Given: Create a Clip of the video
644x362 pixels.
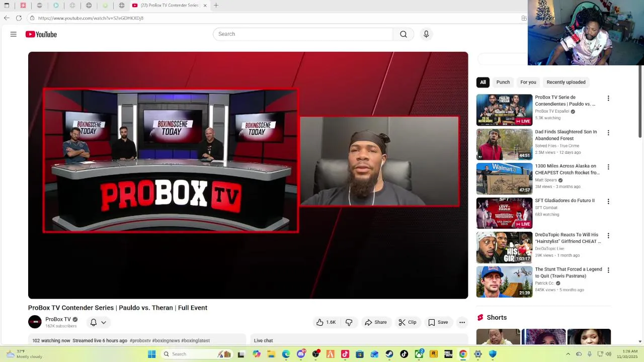Looking at the screenshot, I should click(x=408, y=322).
